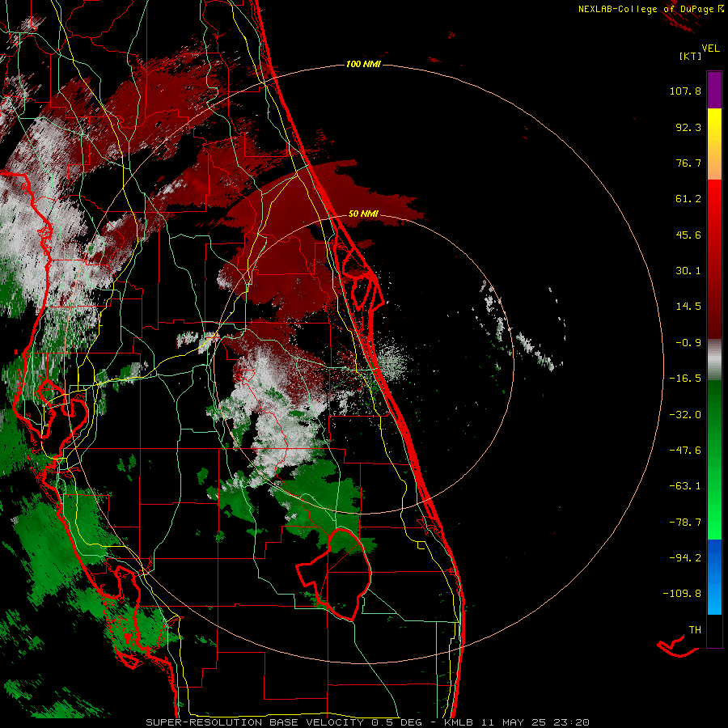The image size is (728, 728).
Task: Click the -78.7 value on the velocity scale
Action: click(685, 523)
